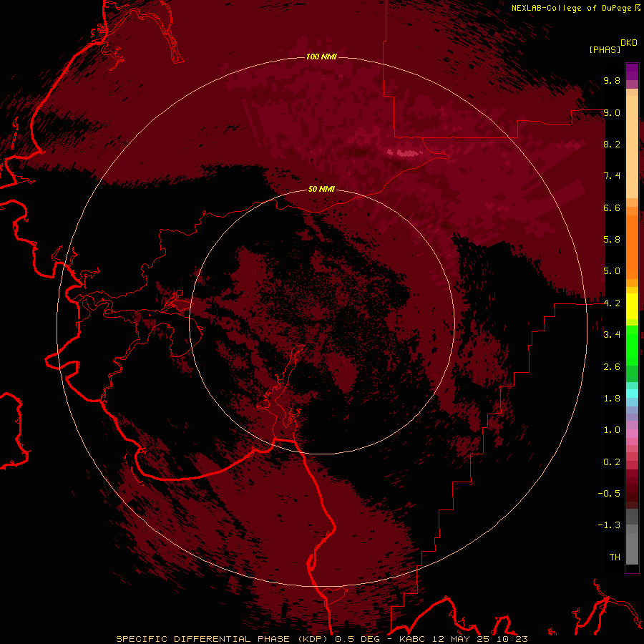Click the 7.4 legend value

pos(612,176)
